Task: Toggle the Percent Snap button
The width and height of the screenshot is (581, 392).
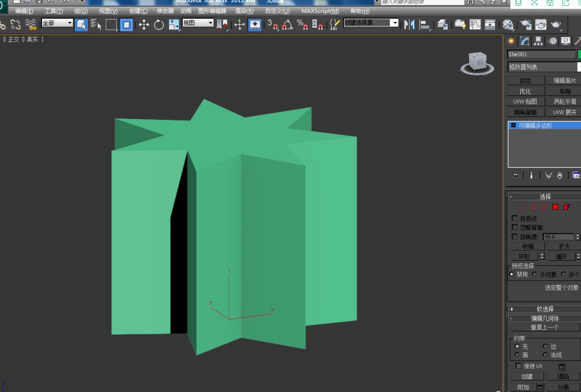Action: 302,24
